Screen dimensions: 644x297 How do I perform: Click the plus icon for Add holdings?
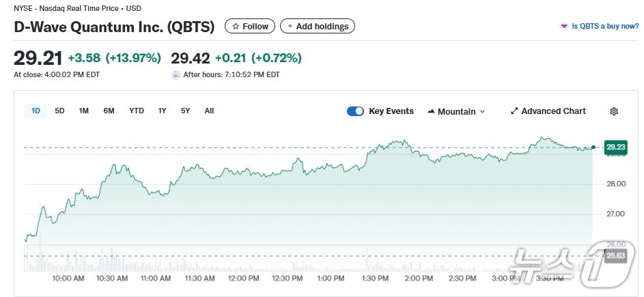[x=290, y=27]
